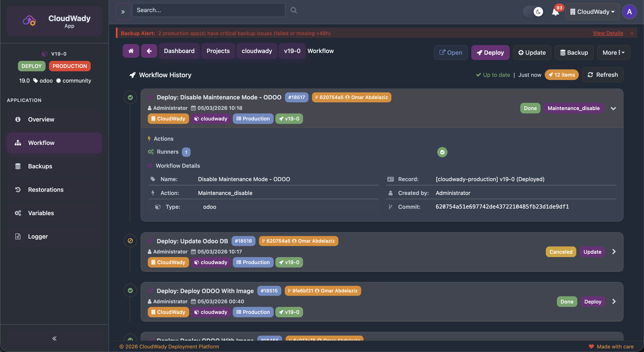644x352 pixels.
Task: Toggle dark mode with the theme switch
Action: tap(534, 11)
